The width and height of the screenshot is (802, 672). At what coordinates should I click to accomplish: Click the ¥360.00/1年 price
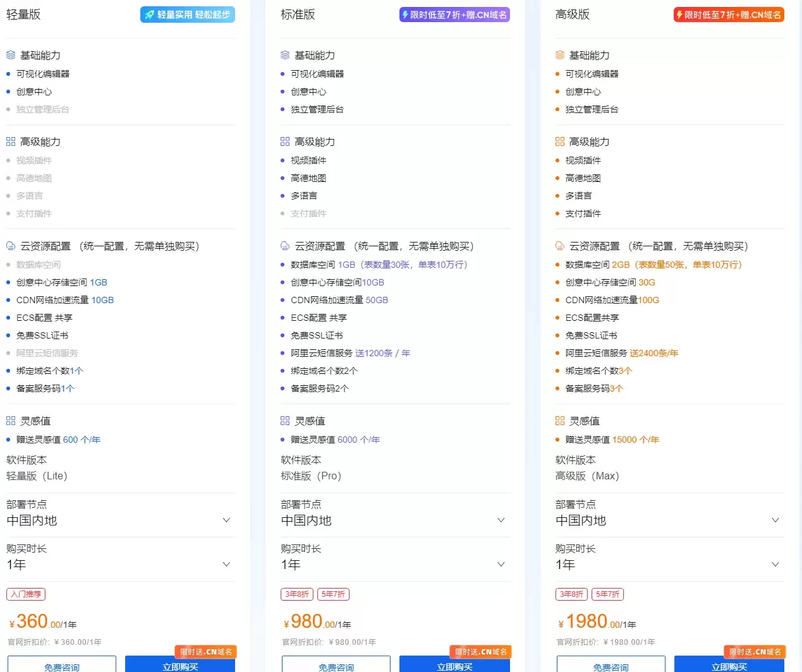point(42,622)
